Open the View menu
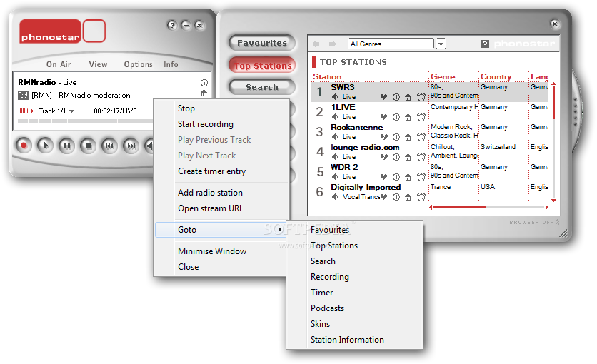The image size is (597, 364). 99,64
